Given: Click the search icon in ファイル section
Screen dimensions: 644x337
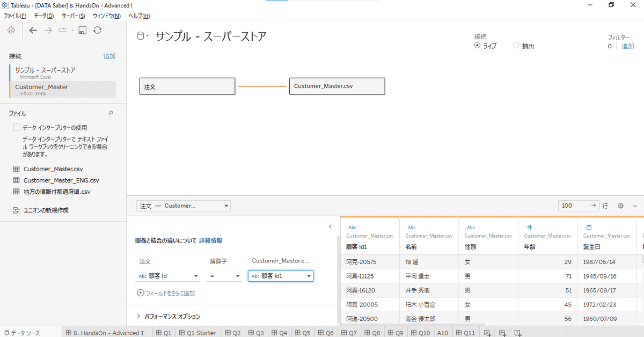Looking at the screenshot, I should (x=111, y=113).
